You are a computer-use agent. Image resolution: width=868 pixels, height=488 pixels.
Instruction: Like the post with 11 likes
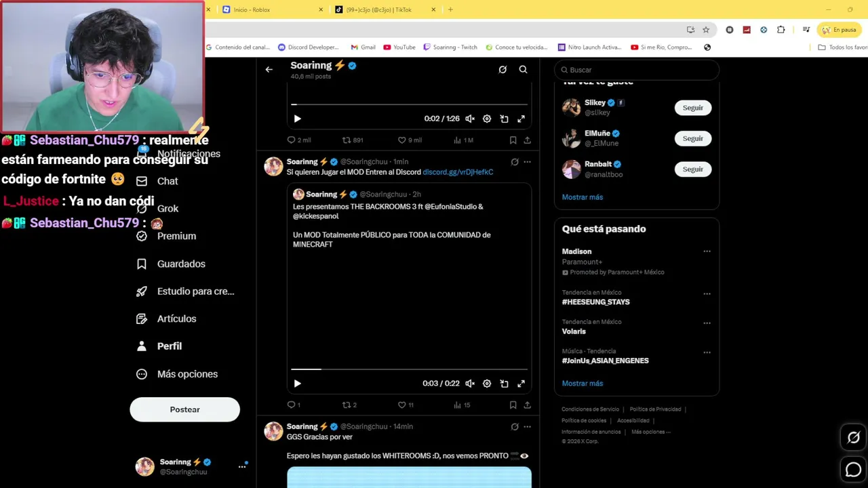[406, 405]
